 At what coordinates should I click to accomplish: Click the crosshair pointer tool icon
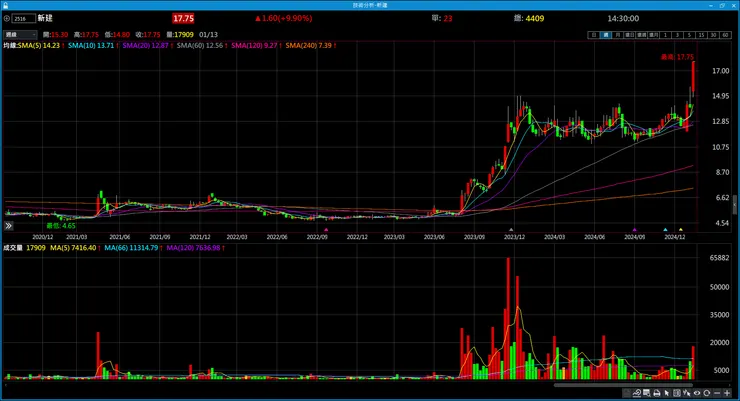[687, 393]
